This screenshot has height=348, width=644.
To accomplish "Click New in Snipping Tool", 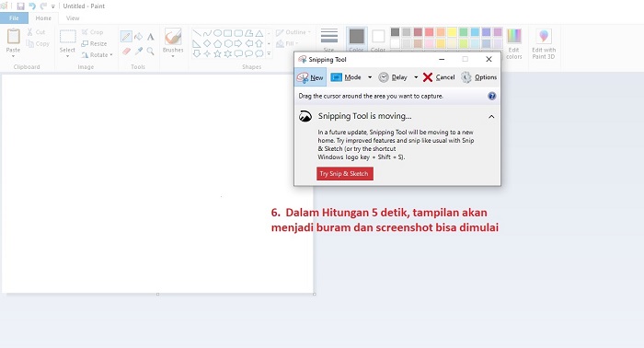I will click(311, 77).
